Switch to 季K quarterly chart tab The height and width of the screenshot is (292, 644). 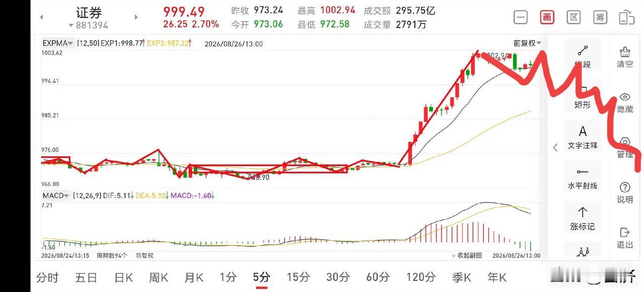coord(461,277)
